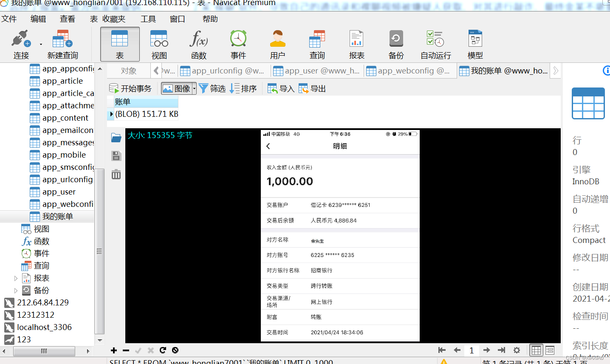Expand the 备份 (Backup) tree node
This screenshot has width=610, height=364.
(16, 291)
